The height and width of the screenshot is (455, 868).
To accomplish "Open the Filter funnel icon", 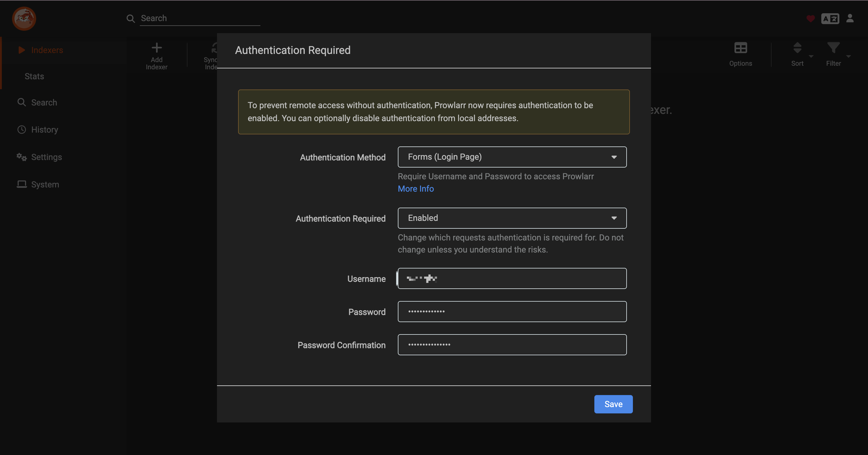I will point(833,48).
